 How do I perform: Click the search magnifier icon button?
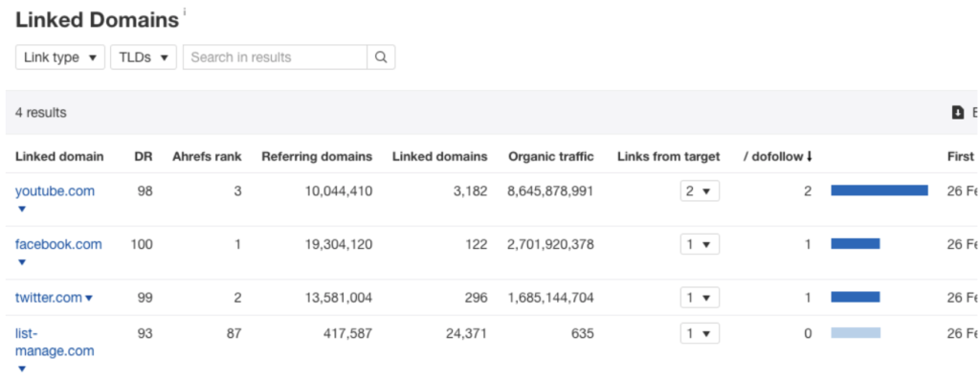pyautogui.click(x=381, y=57)
